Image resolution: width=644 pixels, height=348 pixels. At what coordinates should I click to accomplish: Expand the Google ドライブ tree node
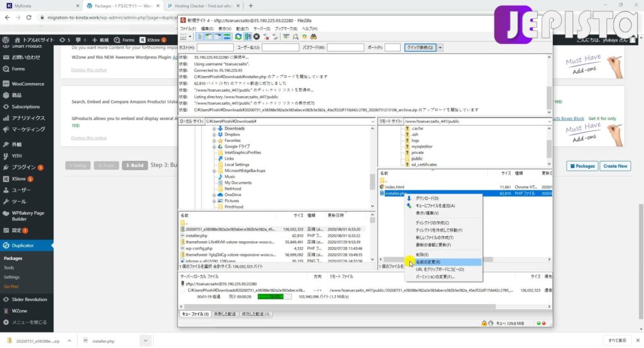[214, 146]
